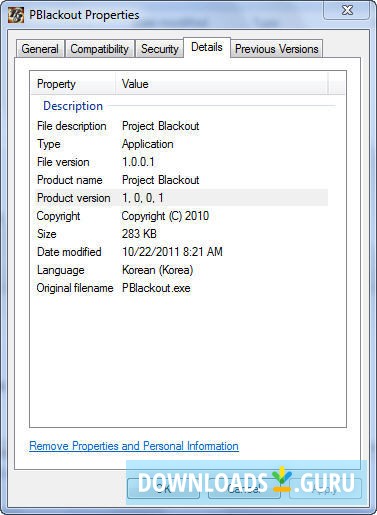
Task: Click the PBlackout application icon in title bar
Action: click(x=16, y=15)
